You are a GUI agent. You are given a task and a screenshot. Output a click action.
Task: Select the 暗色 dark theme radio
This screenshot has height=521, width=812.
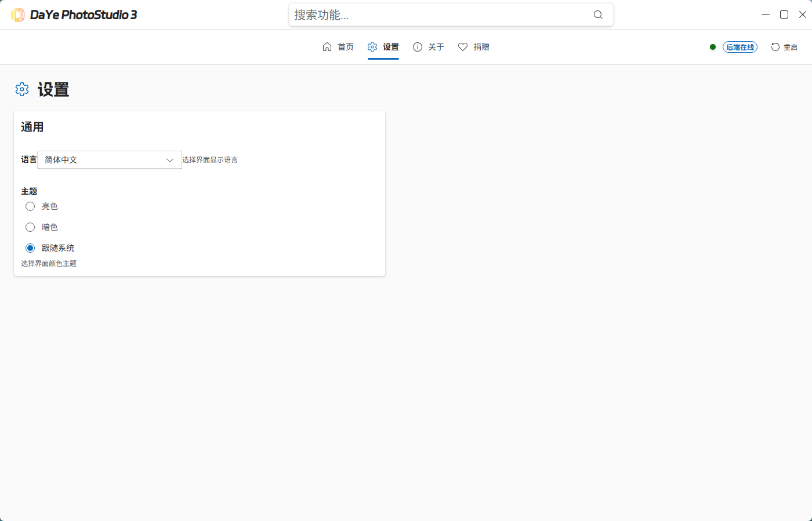pyautogui.click(x=30, y=227)
